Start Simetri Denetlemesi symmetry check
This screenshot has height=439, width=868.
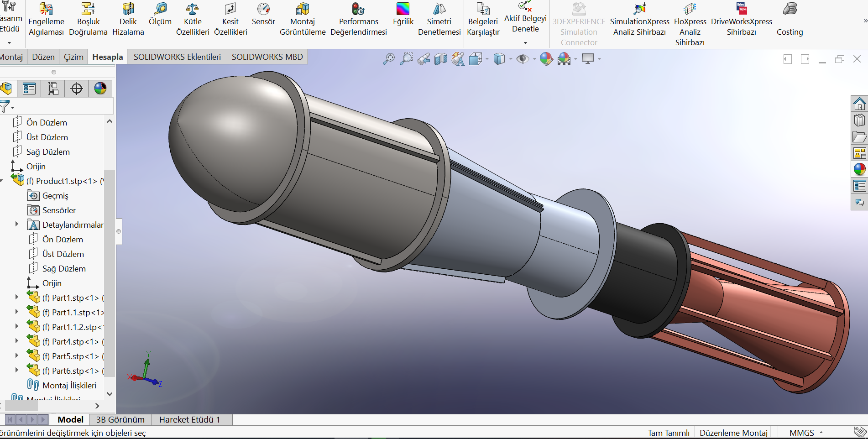tap(439, 20)
